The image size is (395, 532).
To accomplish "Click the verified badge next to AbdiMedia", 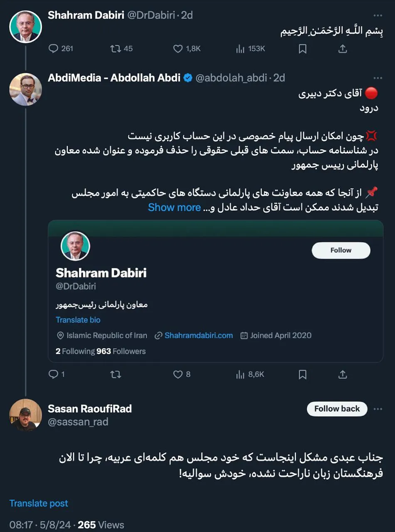I will (188, 78).
